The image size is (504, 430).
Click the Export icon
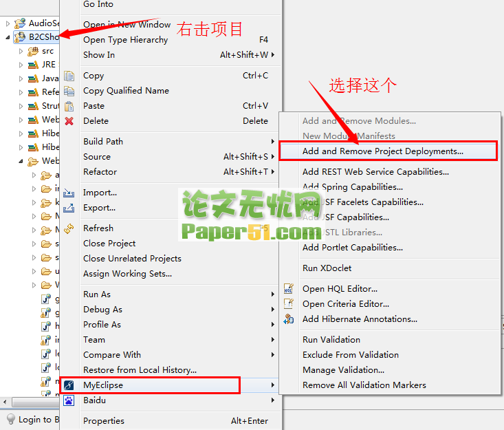coord(69,208)
